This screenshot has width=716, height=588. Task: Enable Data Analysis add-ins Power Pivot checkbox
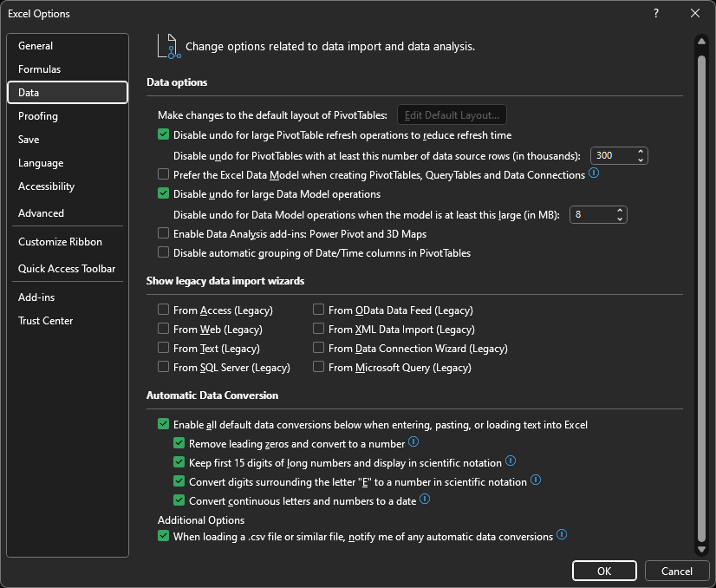point(164,233)
